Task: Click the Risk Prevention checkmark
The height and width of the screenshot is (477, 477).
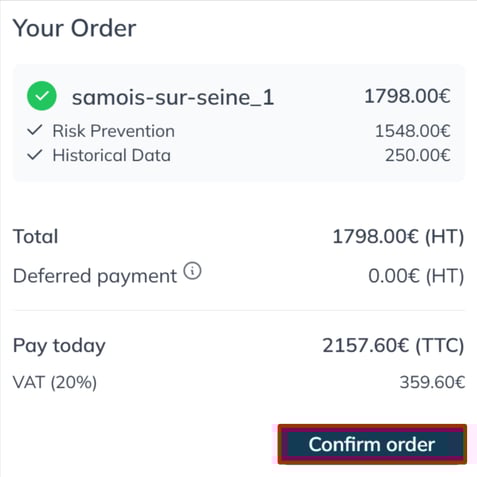Action: (35, 130)
